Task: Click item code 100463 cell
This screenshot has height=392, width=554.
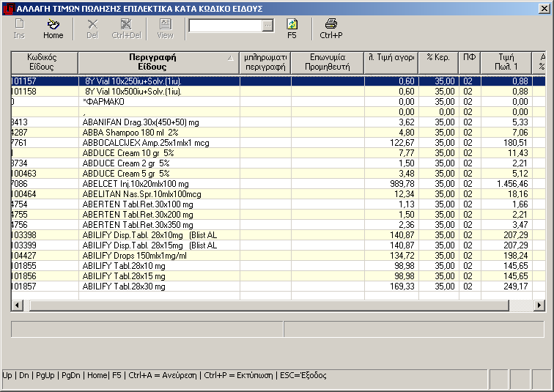Action: [45, 174]
